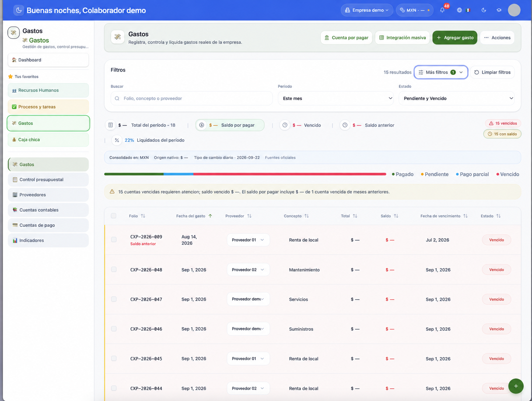Click the payment status progress bar

tap(245, 174)
